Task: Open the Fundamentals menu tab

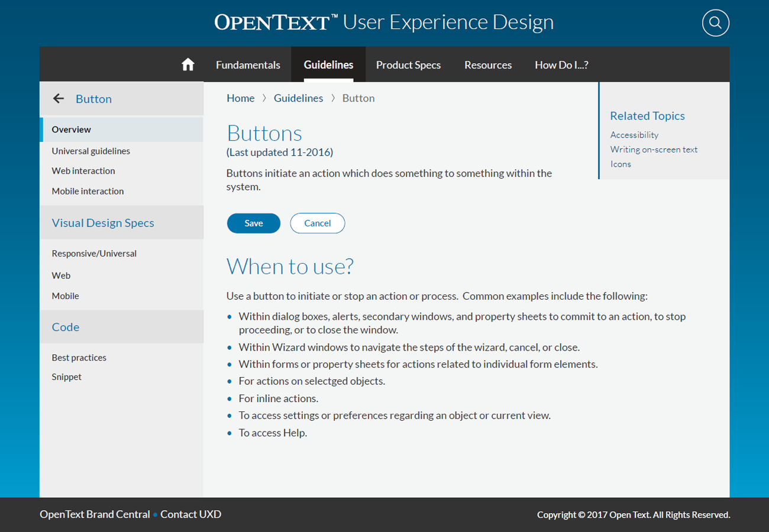Action: [x=248, y=65]
